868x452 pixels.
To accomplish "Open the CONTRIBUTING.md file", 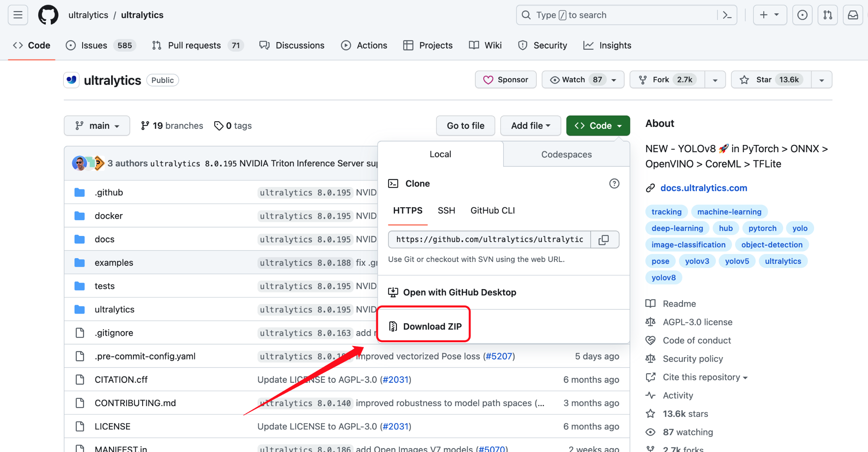I will point(135,403).
